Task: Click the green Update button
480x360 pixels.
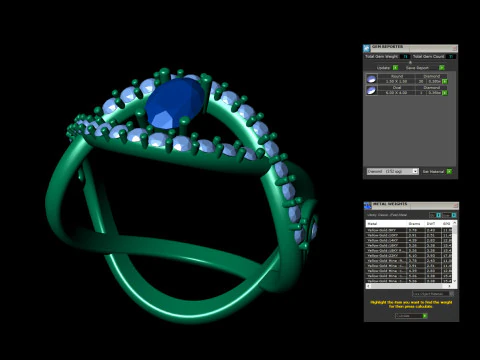Action: click(395, 68)
